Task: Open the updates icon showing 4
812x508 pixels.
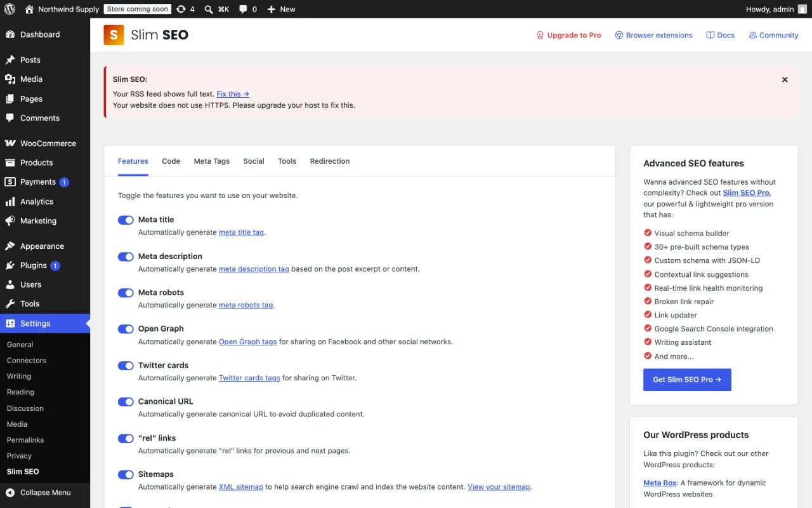Action: (185, 9)
